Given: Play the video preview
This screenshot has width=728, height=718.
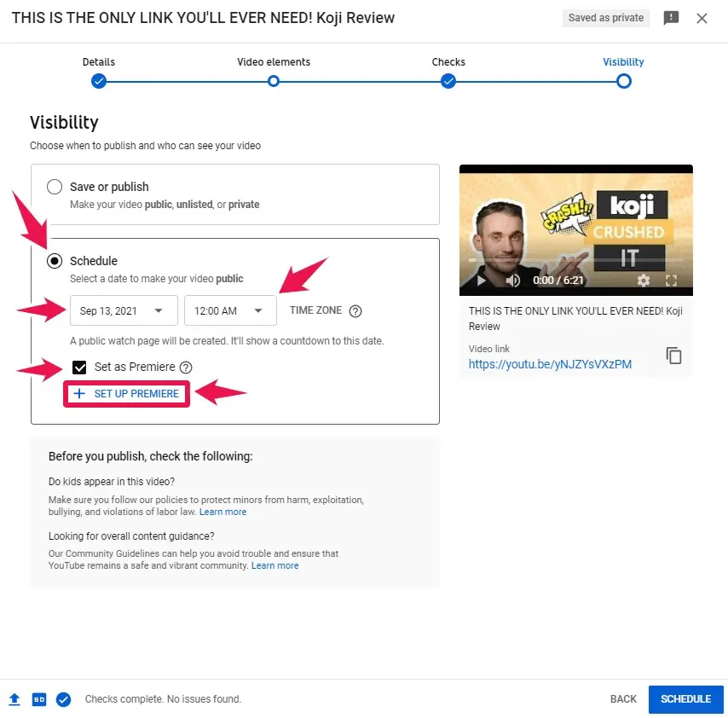Looking at the screenshot, I should click(x=481, y=280).
